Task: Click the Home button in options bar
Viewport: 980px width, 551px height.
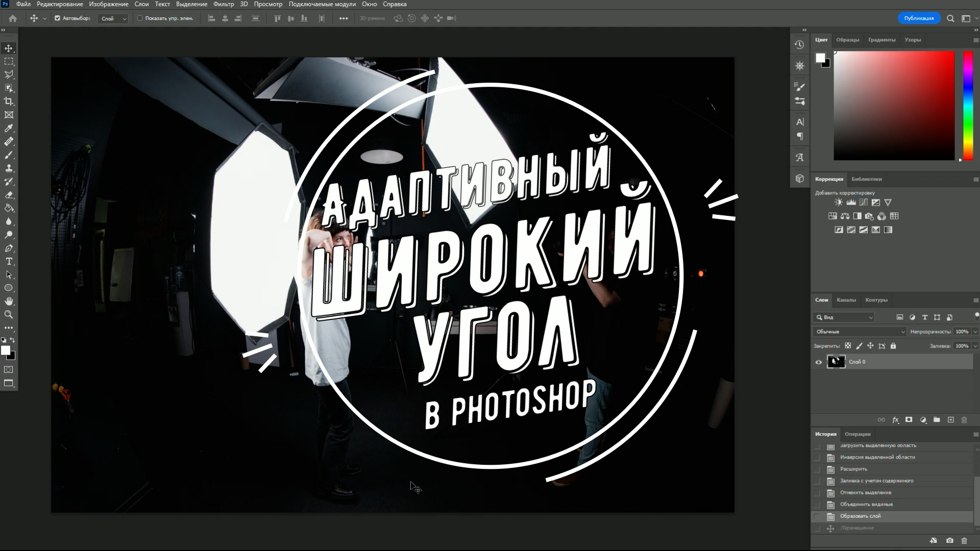Action: click(13, 18)
